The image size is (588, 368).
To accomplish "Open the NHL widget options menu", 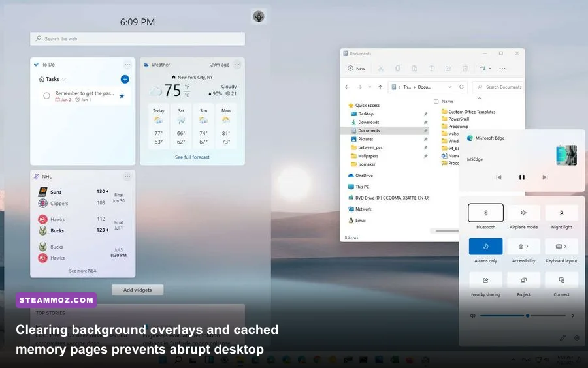I will coord(127,176).
